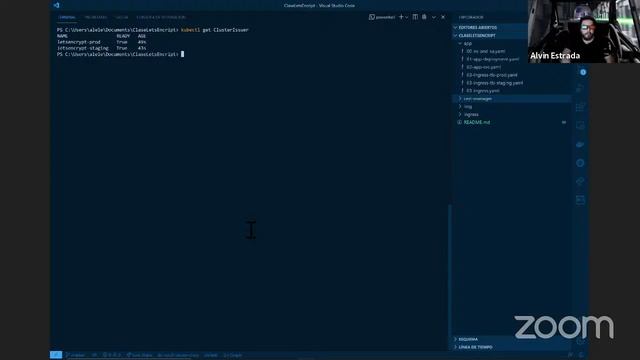Viewport: 640px width, 360px height.
Task: Open 03-ingress-tls-staging.yaml file
Action: (x=495, y=83)
